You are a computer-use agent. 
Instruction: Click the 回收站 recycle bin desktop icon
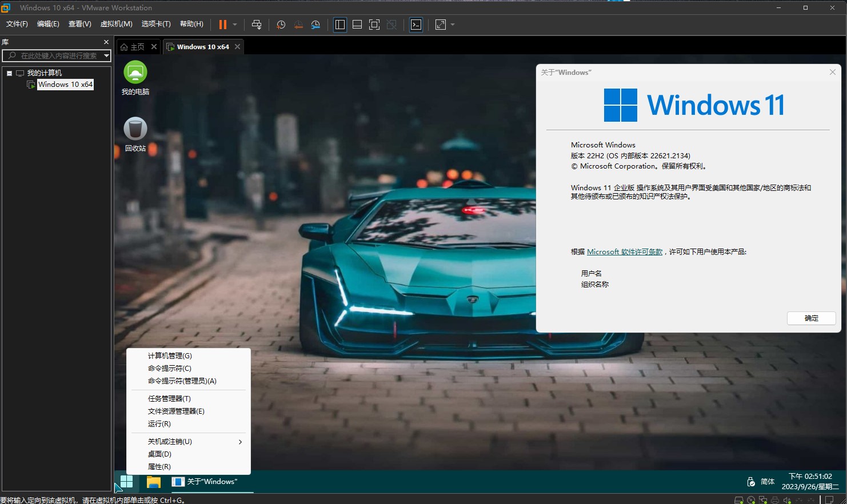(x=135, y=134)
